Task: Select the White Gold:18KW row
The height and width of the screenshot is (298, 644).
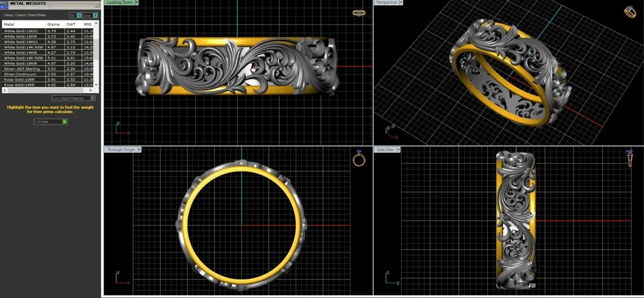Action: pyautogui.click(x=48, y=63)
